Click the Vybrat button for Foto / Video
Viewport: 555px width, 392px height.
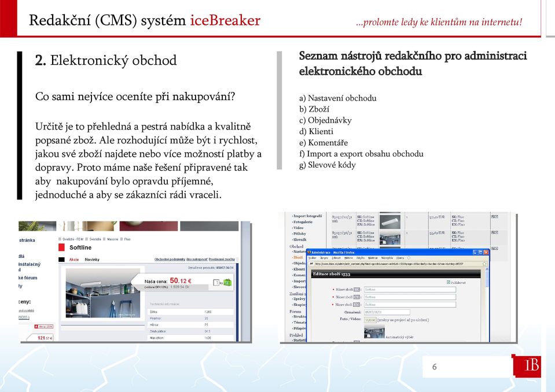click(370, 320)
